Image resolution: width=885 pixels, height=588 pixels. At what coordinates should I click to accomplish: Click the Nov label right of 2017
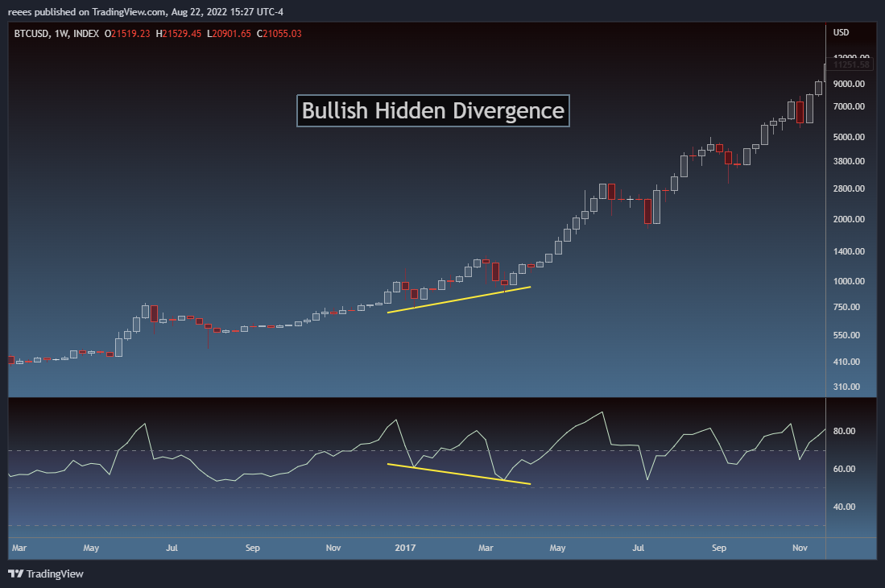pyautogui.click(x=800, y=548)
